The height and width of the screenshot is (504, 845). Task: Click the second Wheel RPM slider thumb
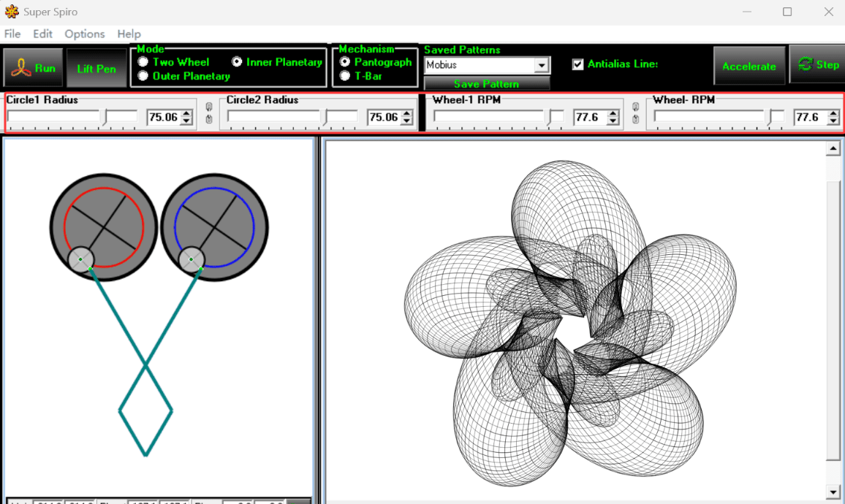(x=770, y=118)
